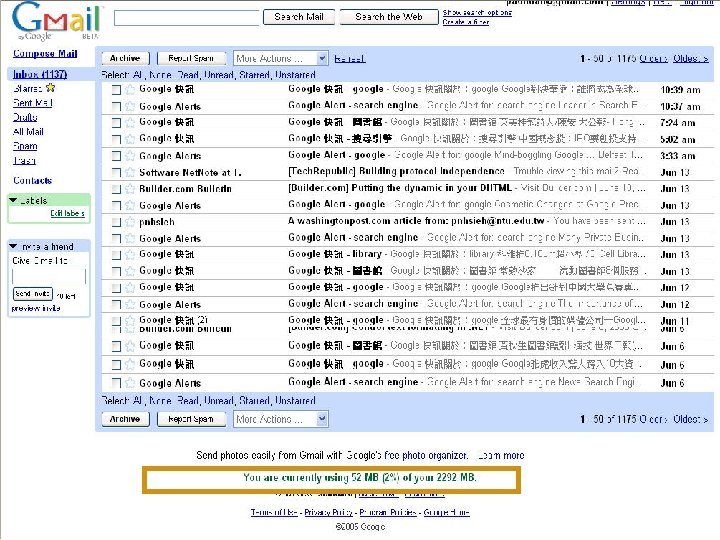Screen dimensions: 720x540
Task: Star the 10:37 am Google Alerts message
Action: [130, 107]
